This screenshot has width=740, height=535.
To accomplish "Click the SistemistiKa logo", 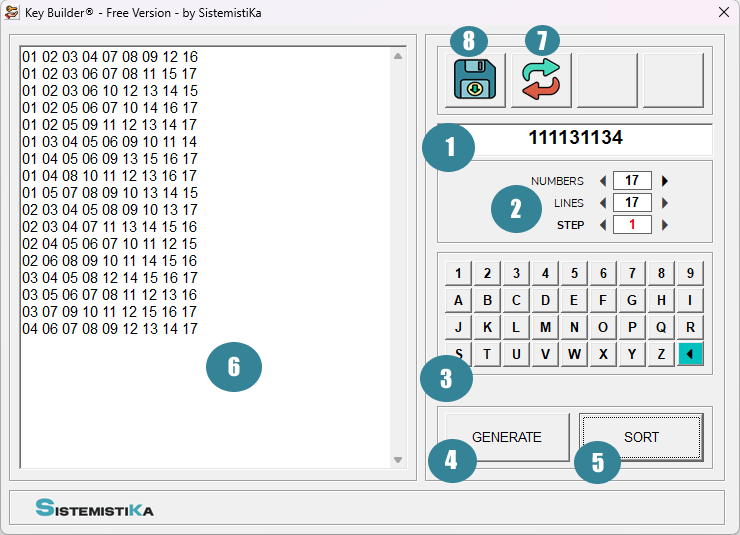I will tap(95, 508).
